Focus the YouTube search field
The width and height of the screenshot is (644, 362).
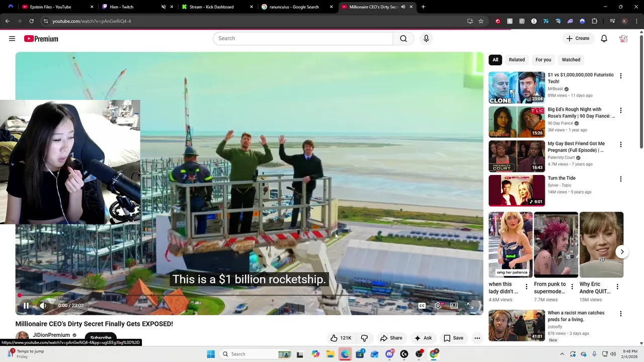coord(303,38)
